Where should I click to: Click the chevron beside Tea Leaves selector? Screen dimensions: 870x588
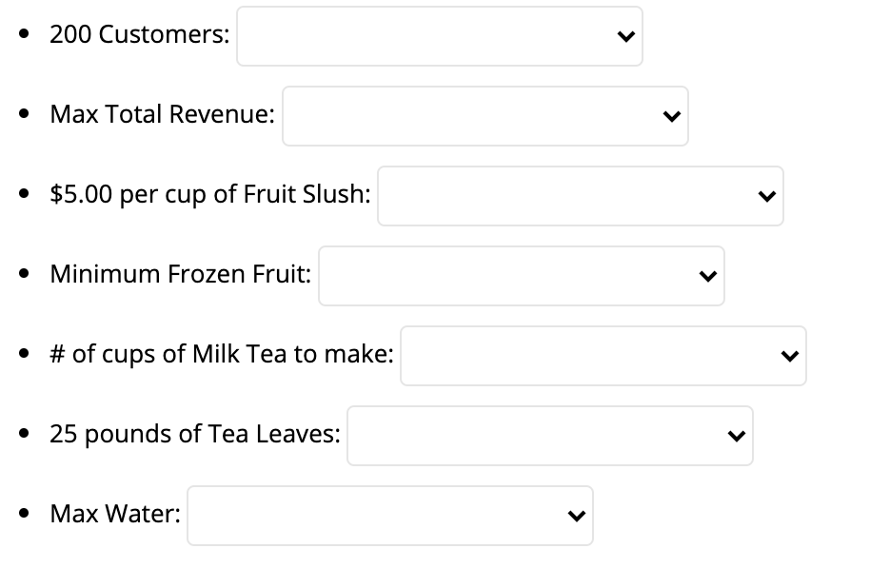click(735, 436)
